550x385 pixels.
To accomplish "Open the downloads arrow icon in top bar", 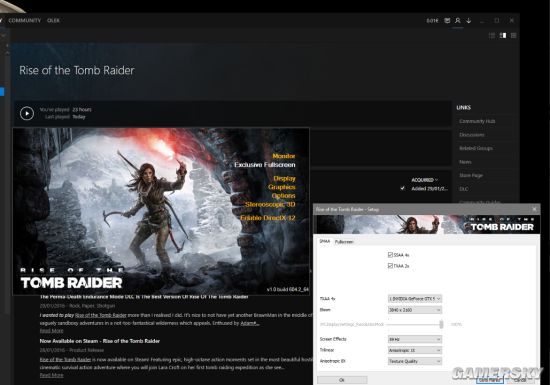I will tap(469, 21).
